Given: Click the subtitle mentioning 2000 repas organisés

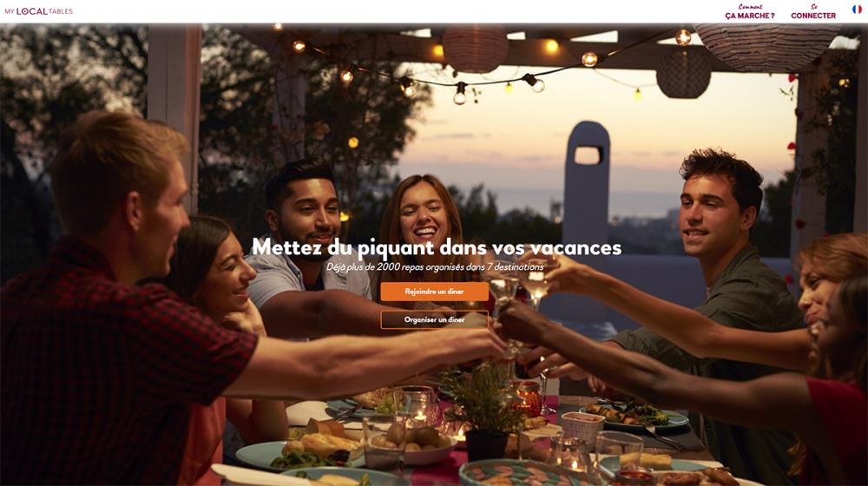Looking at the screenshot, I should coord(435,266).
